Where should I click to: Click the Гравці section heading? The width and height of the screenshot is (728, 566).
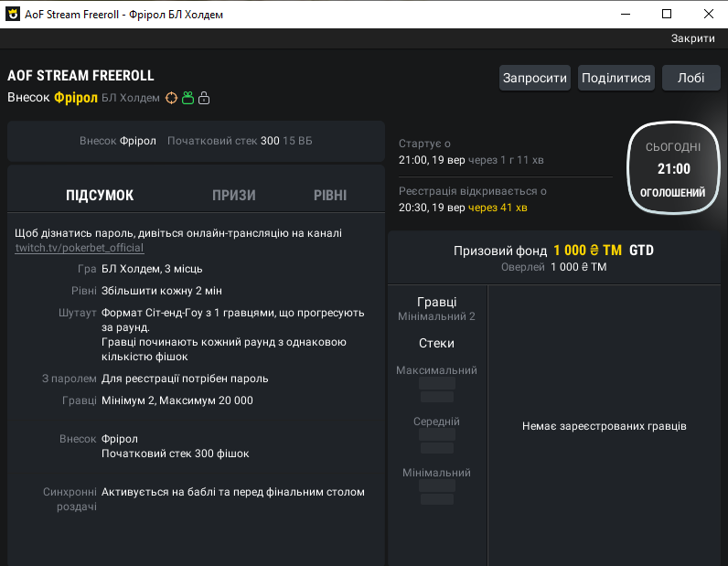(436, 302)
